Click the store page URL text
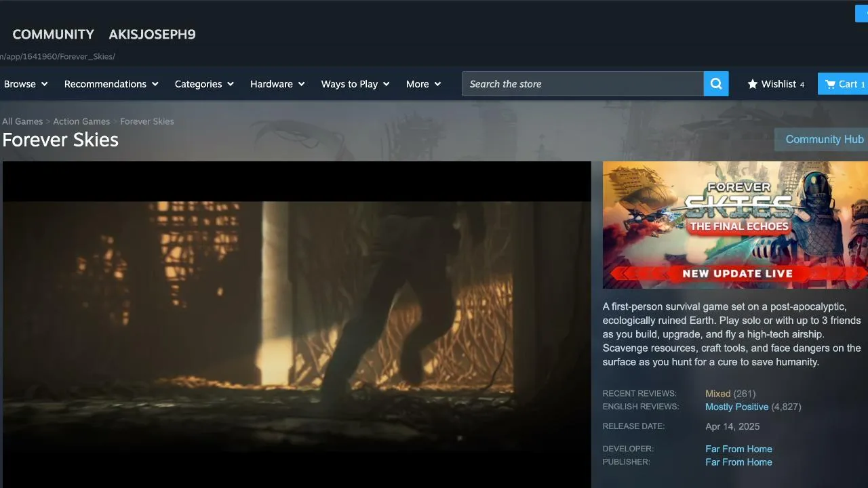This screenshot has height=488, width=868. pos(58,56)
